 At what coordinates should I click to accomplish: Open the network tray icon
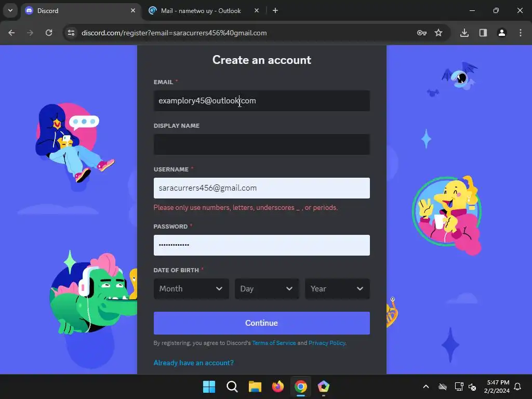[459, 387]
